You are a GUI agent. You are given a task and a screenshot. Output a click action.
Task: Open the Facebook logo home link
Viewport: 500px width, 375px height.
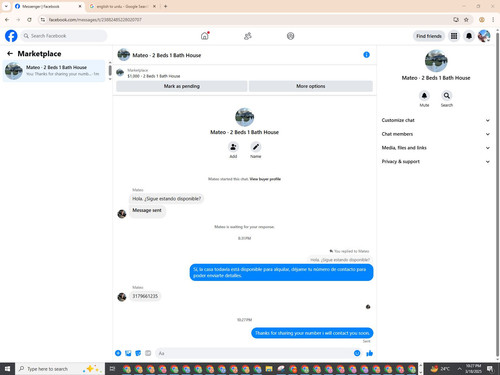point(11,36)
